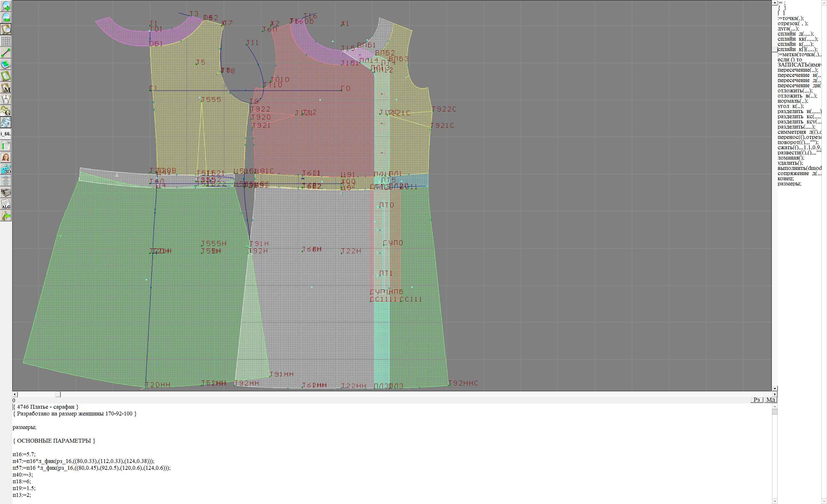Click the ALG algorithm icon
Viewport: 827px width, 504px height.
coord(6,204)
